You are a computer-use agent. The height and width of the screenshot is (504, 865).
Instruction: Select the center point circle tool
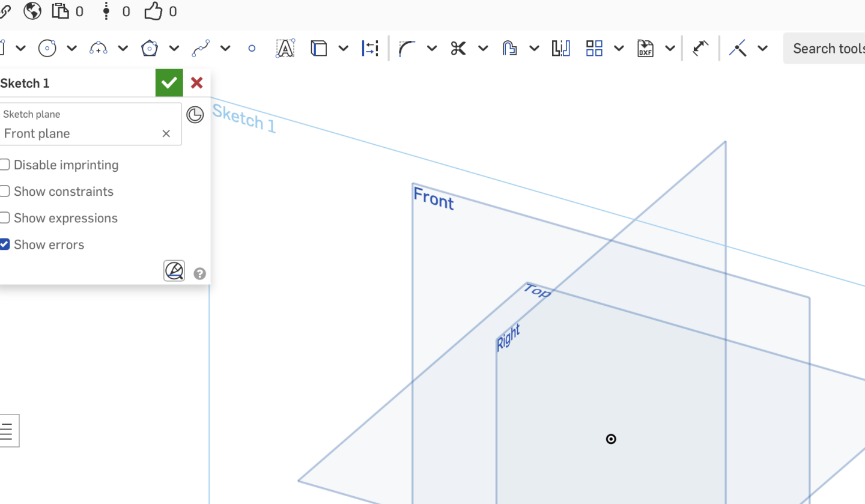tap(47, 48)
